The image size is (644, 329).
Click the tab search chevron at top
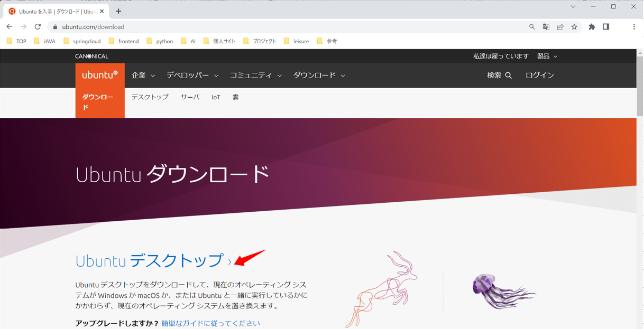point(573,7)
